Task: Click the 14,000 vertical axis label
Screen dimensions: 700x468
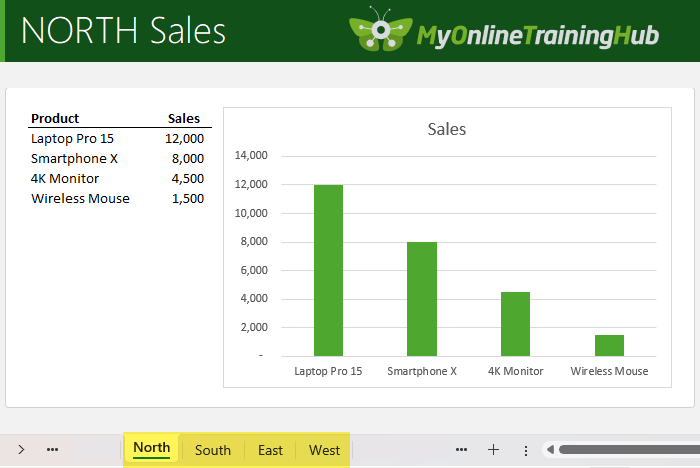Action: pyautogui.click(x=251, y=155)
